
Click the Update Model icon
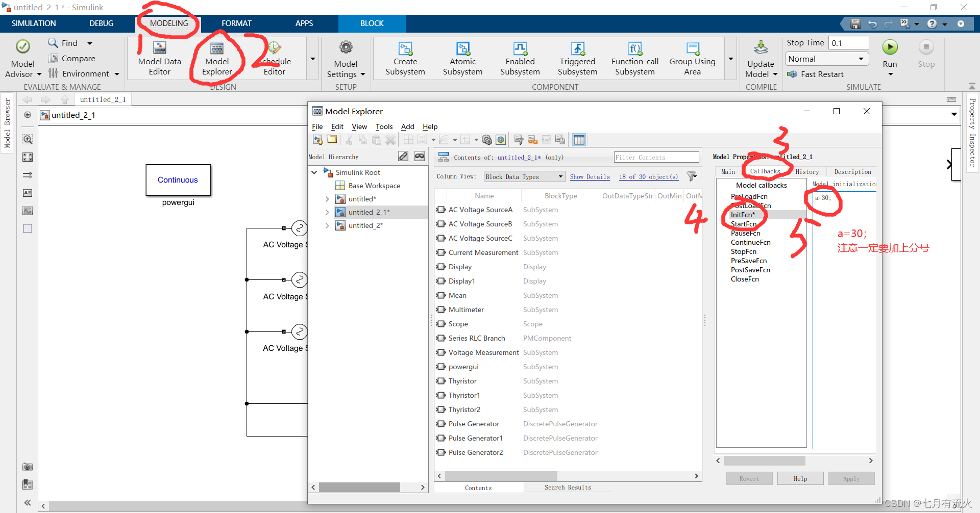(x=761, y=48)
